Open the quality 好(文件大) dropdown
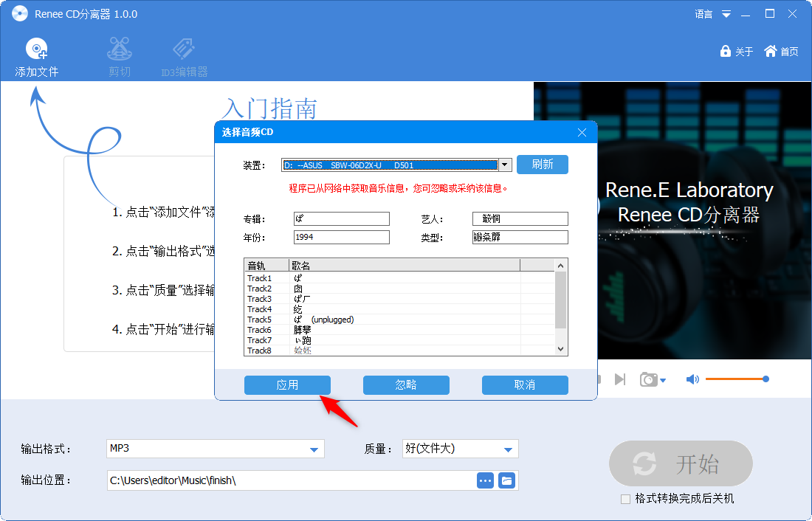The image size is (812, 521). click(x=508, y=449)
